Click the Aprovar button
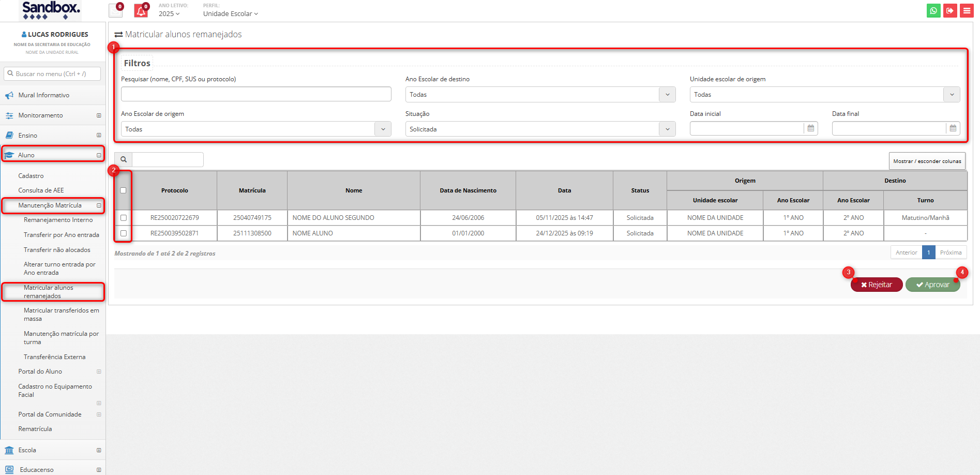Image resolution: width=980 pixels, height=475 pixels. click(932, 285)
